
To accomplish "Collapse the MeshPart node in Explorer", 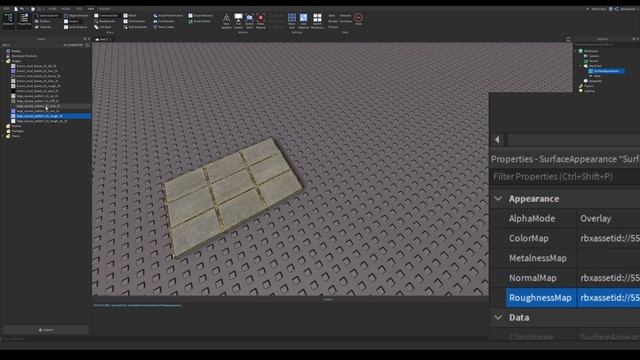I will (x=580, y=66).
